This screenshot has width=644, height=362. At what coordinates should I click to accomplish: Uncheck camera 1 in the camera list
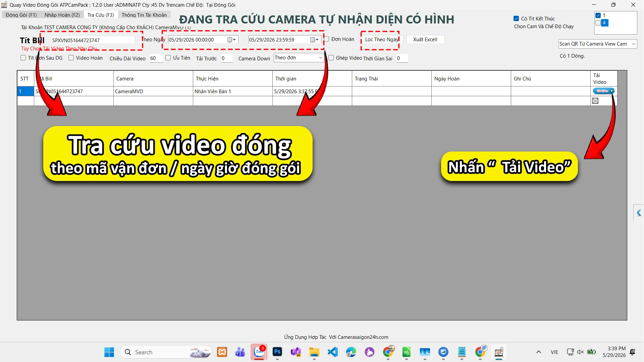(598, 15)
